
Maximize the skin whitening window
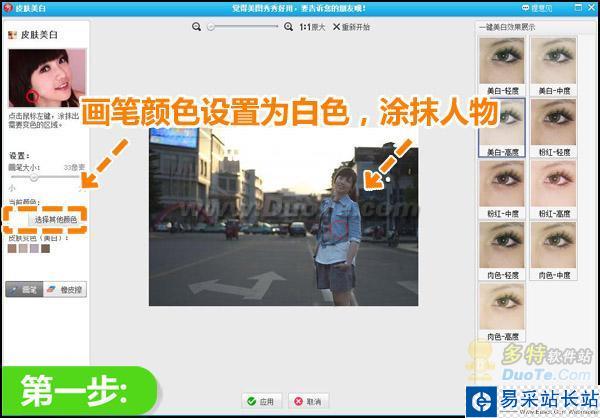[578, 7]
